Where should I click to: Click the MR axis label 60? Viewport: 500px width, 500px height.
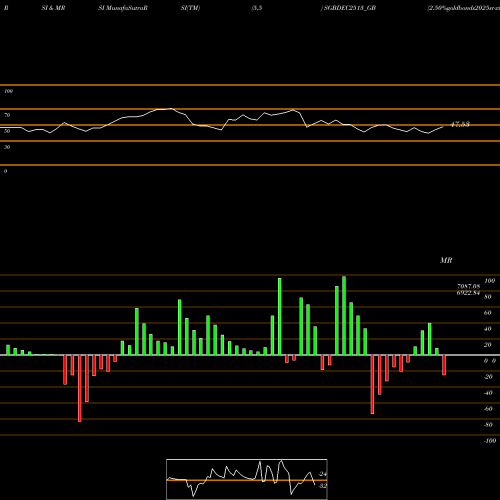488,313
